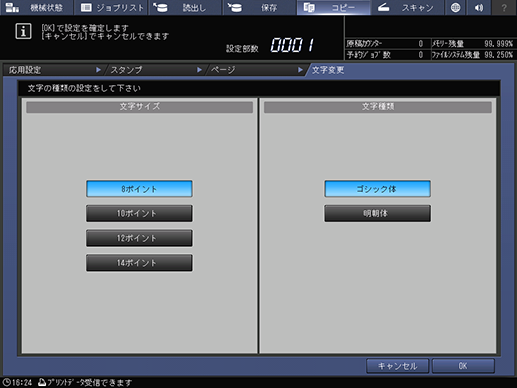Click the arrow after スタンプ breadcrumb
Screen dimensions: 517x388
pyautogui.click(x=199, y=70)
